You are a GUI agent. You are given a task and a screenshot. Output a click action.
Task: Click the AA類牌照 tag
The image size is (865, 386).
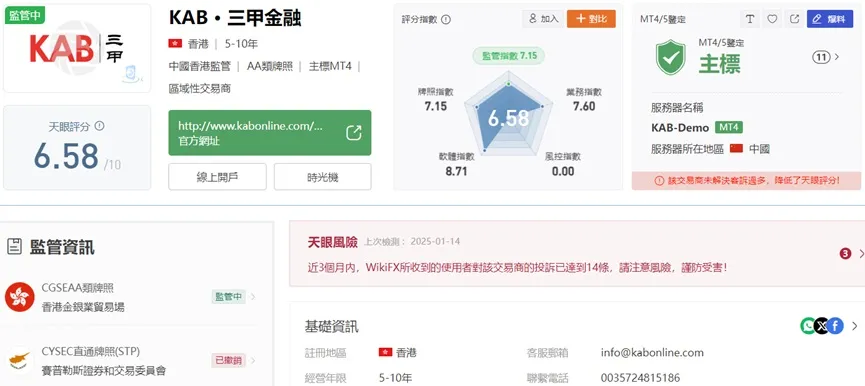click(x=270, y=66)
